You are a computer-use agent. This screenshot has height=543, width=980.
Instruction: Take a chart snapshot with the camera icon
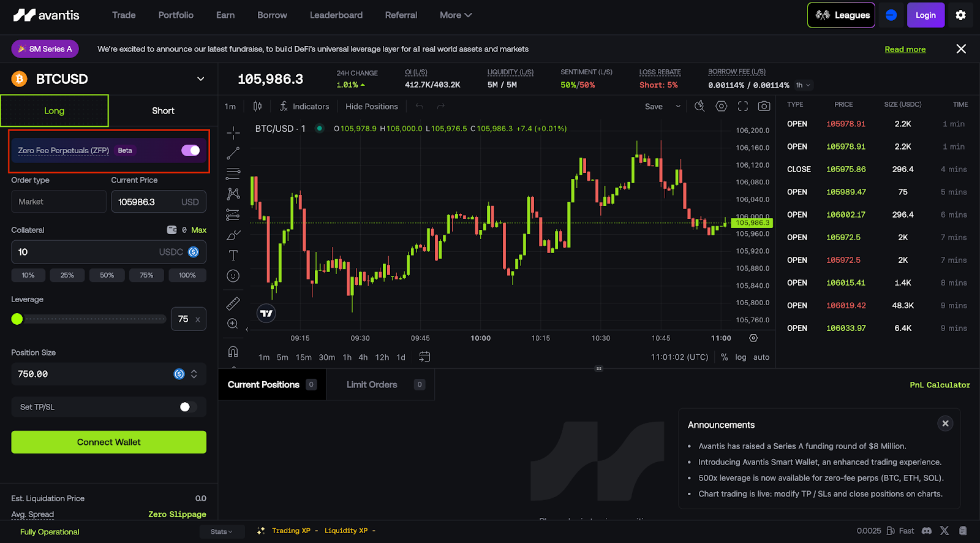click(x=764, y=106)
